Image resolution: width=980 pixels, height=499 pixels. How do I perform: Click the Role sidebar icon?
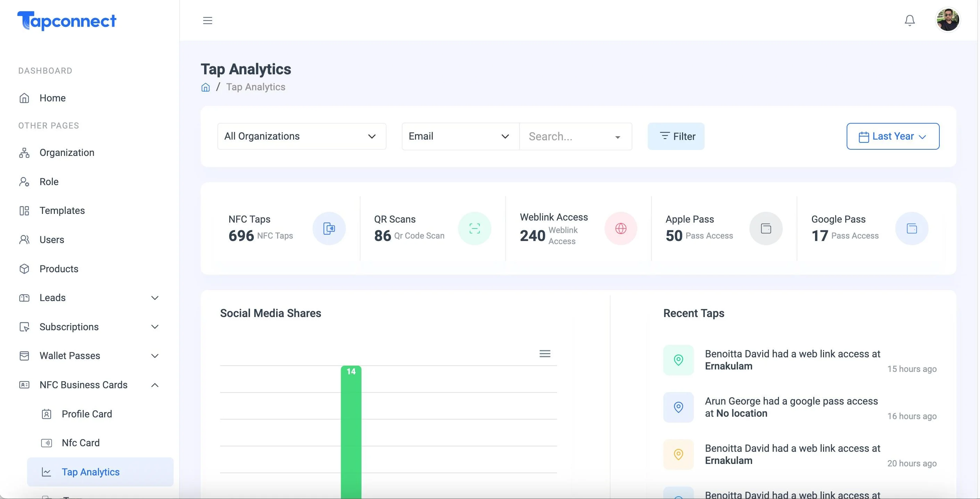tap(24, 182)
